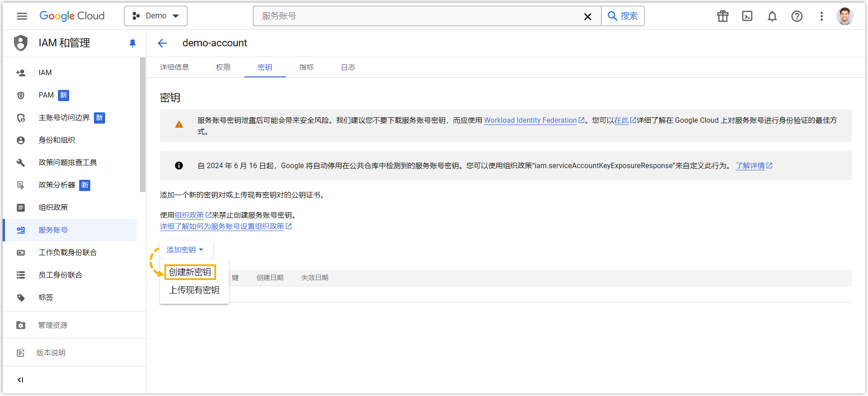Click the gift free trial icon
The image size is (868, 396).
point(722,16)
